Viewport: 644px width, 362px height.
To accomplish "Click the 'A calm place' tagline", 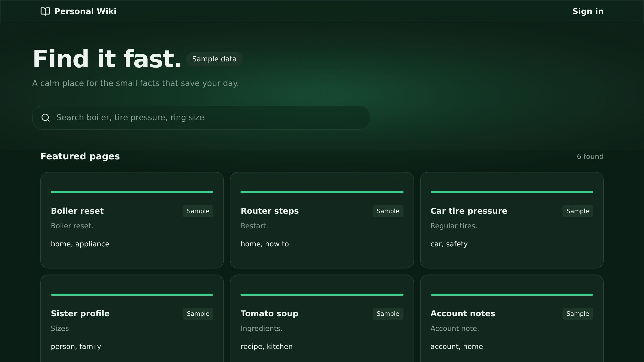I will 136,83.
